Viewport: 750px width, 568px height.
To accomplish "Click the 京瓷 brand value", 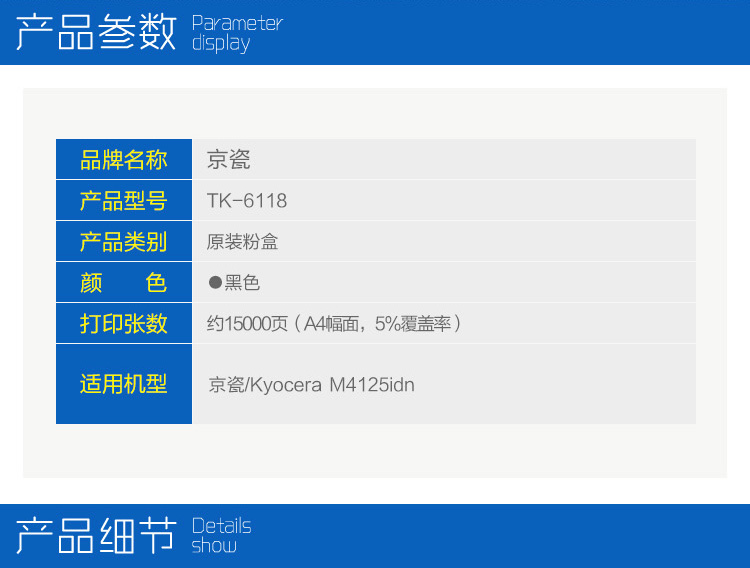I will pos(228,159).
